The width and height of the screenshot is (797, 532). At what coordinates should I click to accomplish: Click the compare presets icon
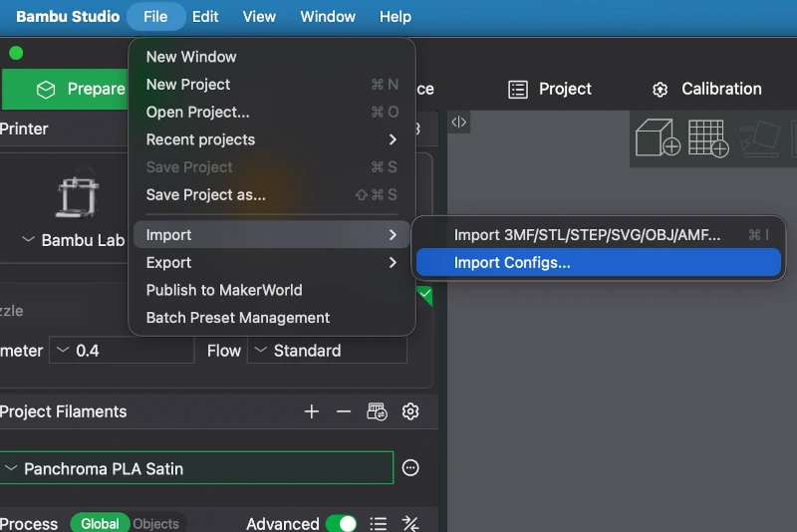pyautogui.click(x=410, y=523)
